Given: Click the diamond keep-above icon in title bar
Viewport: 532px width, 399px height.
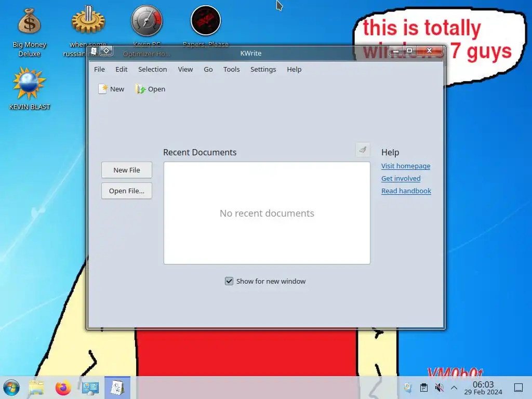Looking at the screenshot, I should click(107, 50).
